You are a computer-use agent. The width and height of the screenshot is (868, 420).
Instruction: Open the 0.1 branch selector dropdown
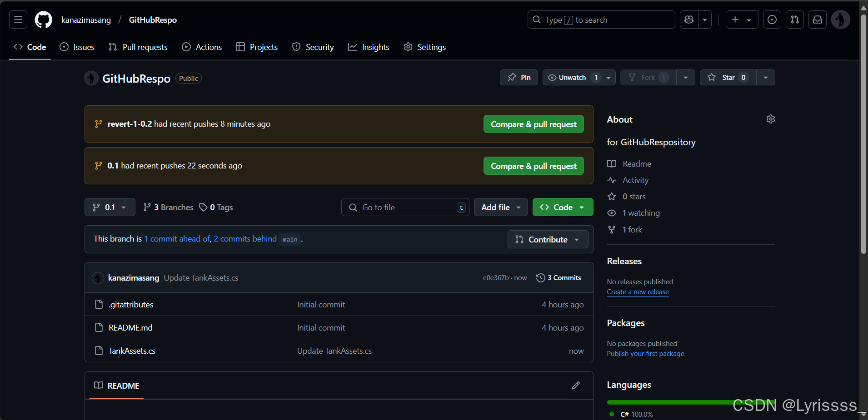pyautogui.click(x=110, y=208)
